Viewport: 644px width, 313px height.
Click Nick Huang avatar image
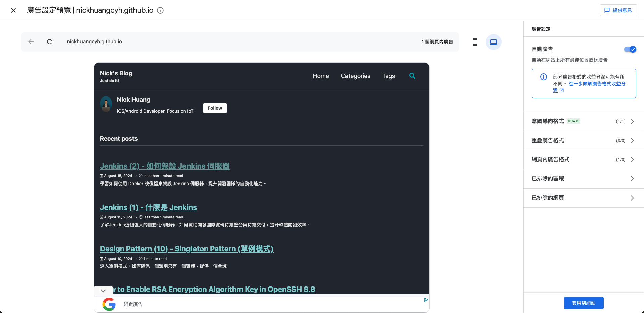(x=106, y=104)
